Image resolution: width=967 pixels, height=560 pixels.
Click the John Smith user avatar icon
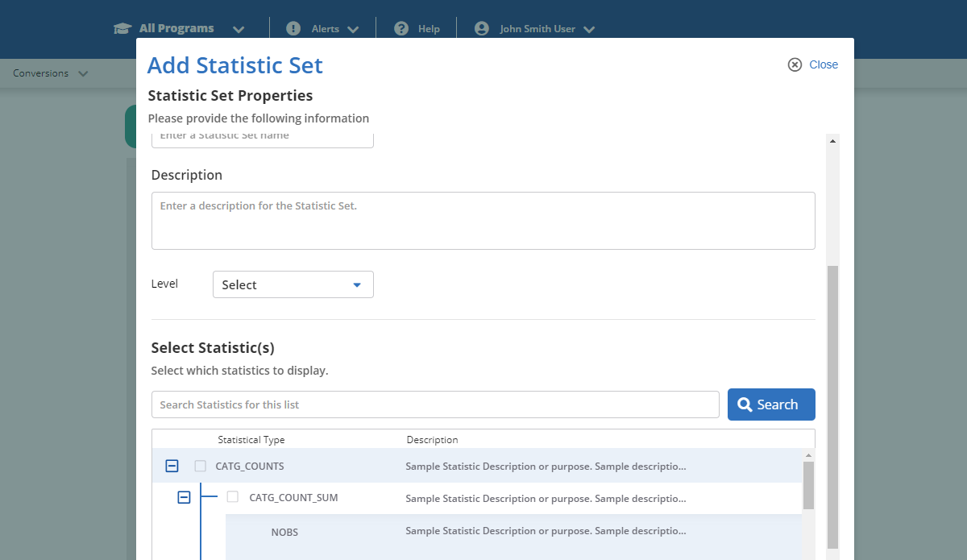pos(482,28)
